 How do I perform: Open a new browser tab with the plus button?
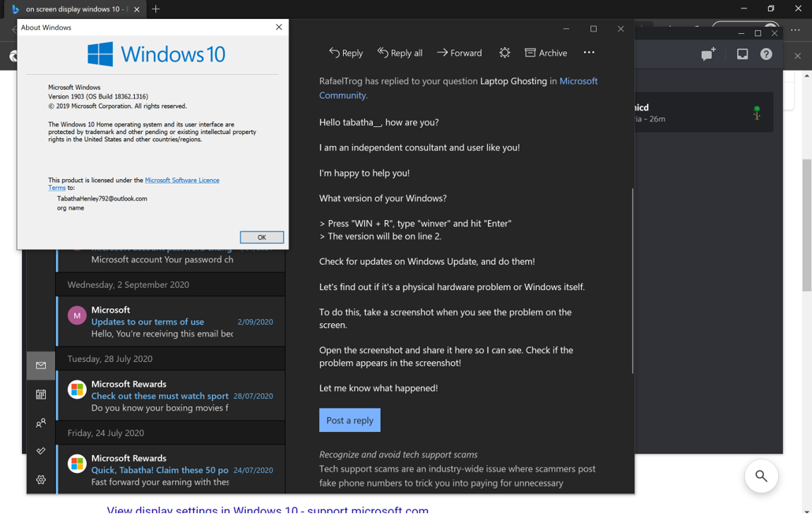point(156,9)
